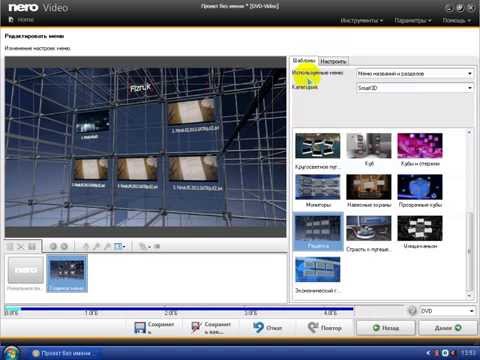Click the floppy disk Сохранить icon
Image resolution: width=480 pixels, height=360 pixels.
pos(140,327)
